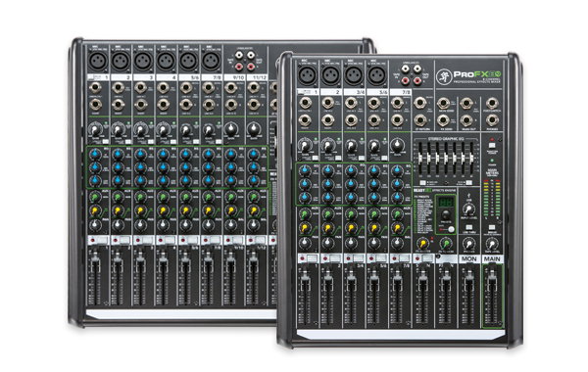Click the Mon Send jack on ProFX8 mixer
Viewport: 588px width, 372px height.
point(443,103)
